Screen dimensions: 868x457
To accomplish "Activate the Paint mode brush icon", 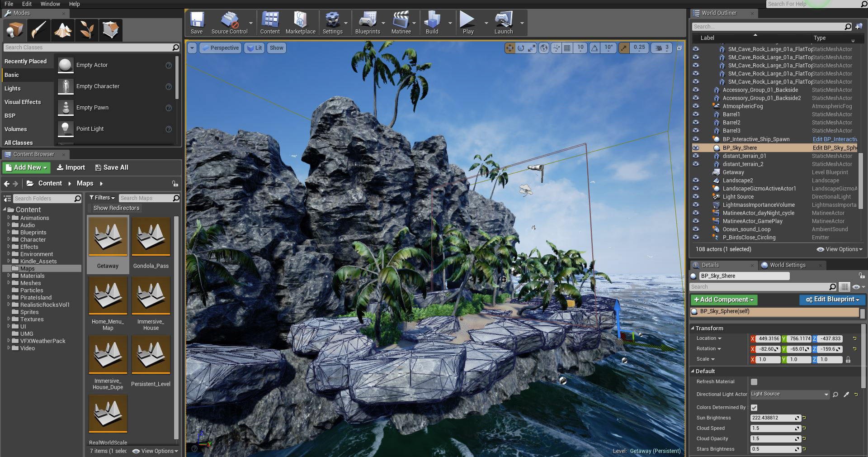I will point(39,30).
